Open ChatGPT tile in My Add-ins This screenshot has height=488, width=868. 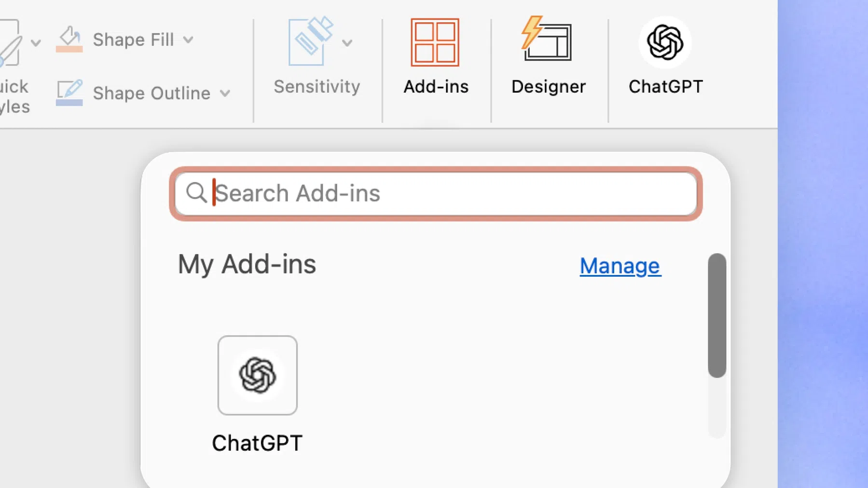tap(257, 375)
